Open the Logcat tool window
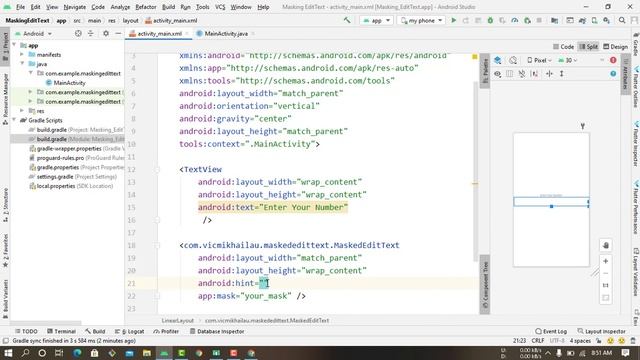Image resolution: width=640 pixels, height=360 pixels. pos(130,331)
